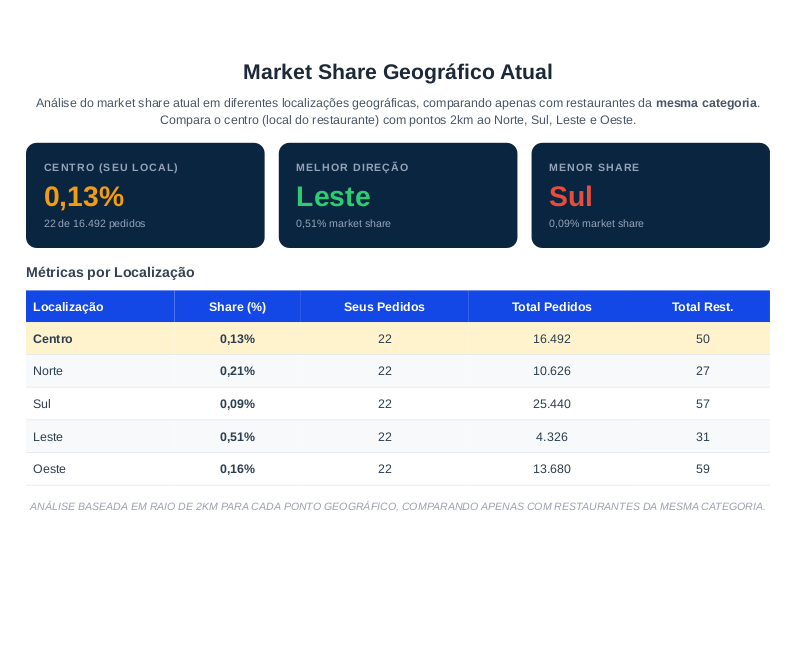
Task: Select the 4.326 total pedidos cell
Action: click(551, 437)
